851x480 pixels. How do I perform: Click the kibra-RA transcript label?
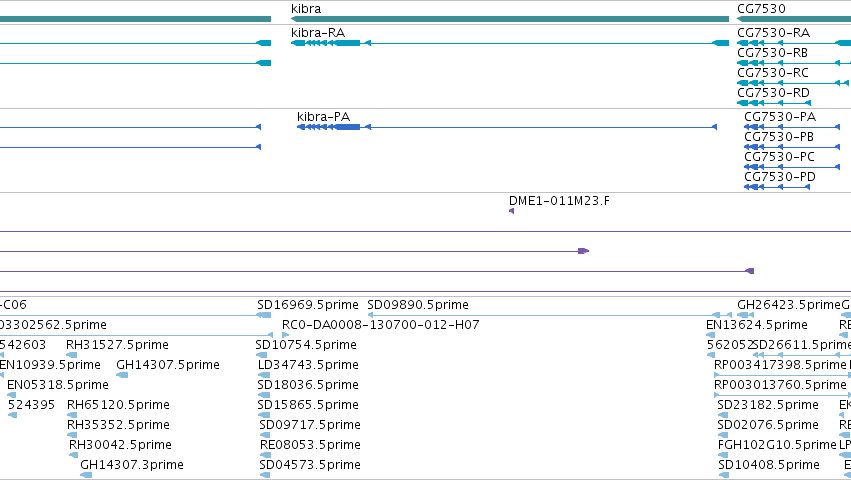coord(318,33)
